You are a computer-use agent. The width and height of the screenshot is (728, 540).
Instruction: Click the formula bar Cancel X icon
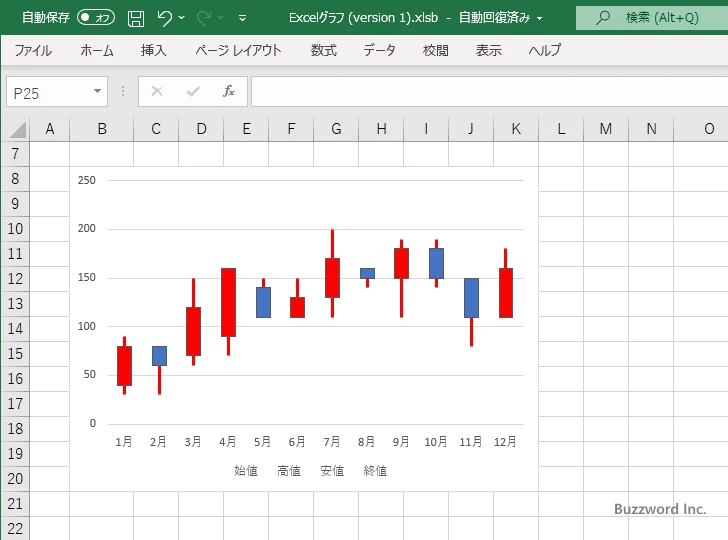click(x=157, y=91)
